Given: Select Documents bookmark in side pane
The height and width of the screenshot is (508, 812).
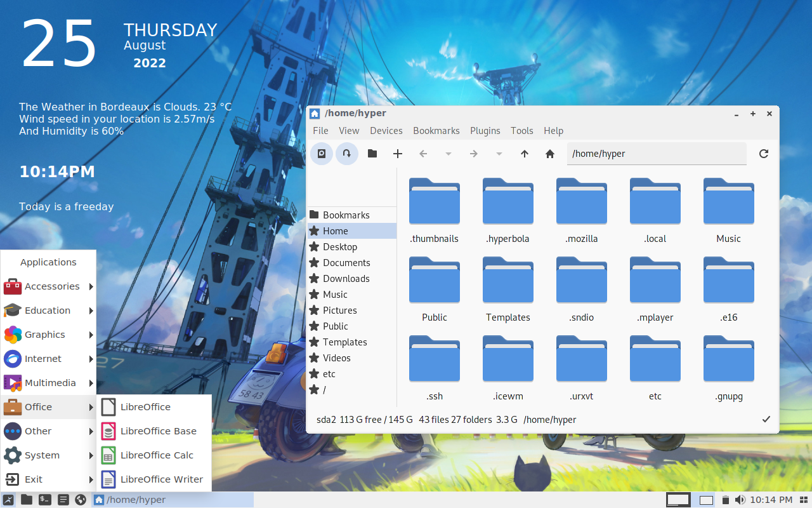Looking at the screenshot, I should (352, 263).
